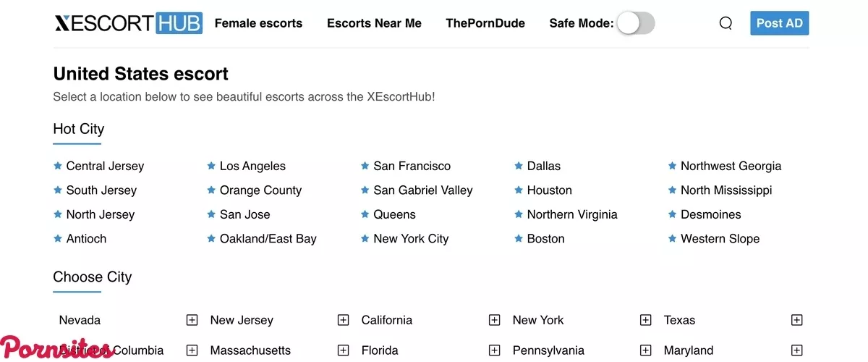Expand the New York state entry
Viewport: 868px width, 362px height.
click(645, 320)
